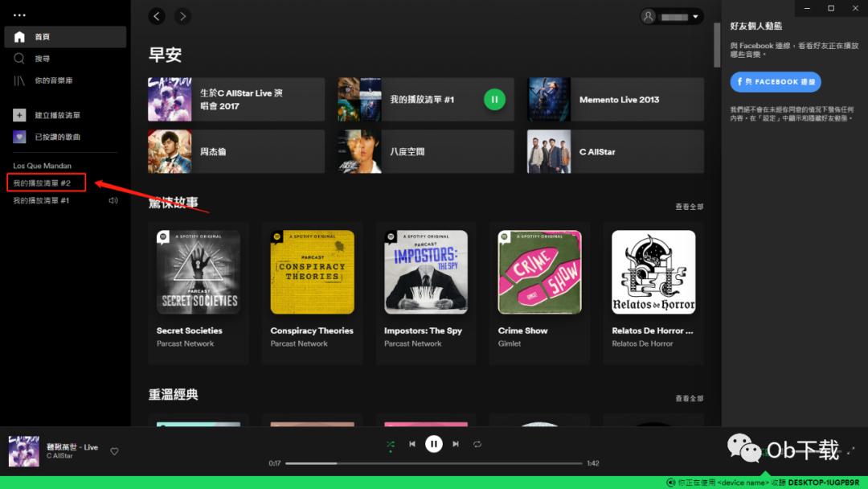Click 查看全部 next to 驚悚故事
868x489 pixels.
pos(689,206)
